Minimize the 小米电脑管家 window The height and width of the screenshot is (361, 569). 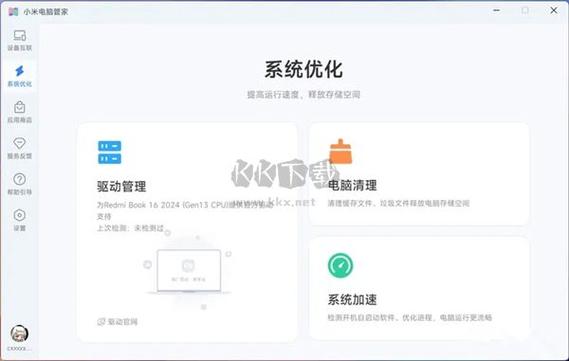pos(496,11)
